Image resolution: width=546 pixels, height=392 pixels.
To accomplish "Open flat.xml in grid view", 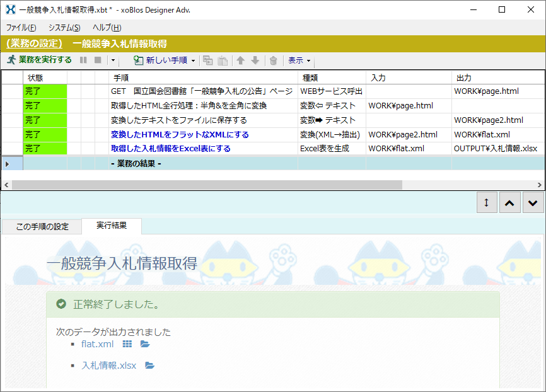I will pos(127,344).
